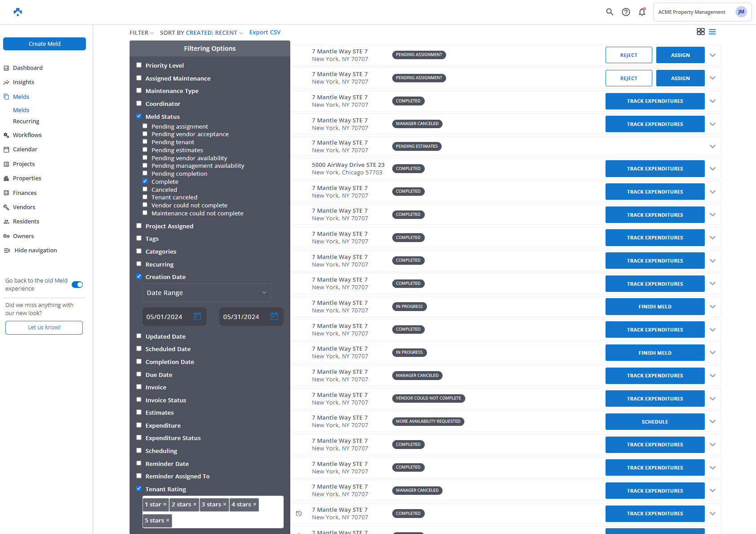Expand the 5000 AirWay Drive row chevron
756x534 pixels.
(712, 169)
